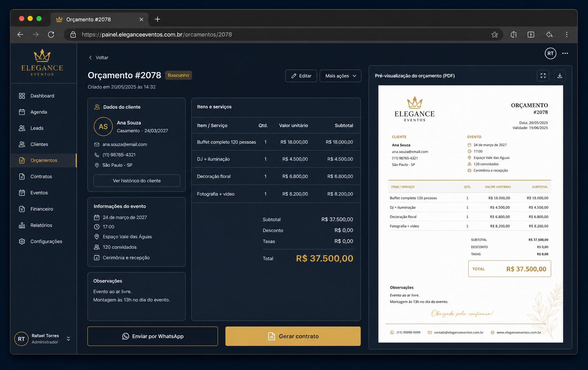The width and height of the screenshot is (588, 370).
Task: Click the Rascunho status badge
Action: point(178,75)
